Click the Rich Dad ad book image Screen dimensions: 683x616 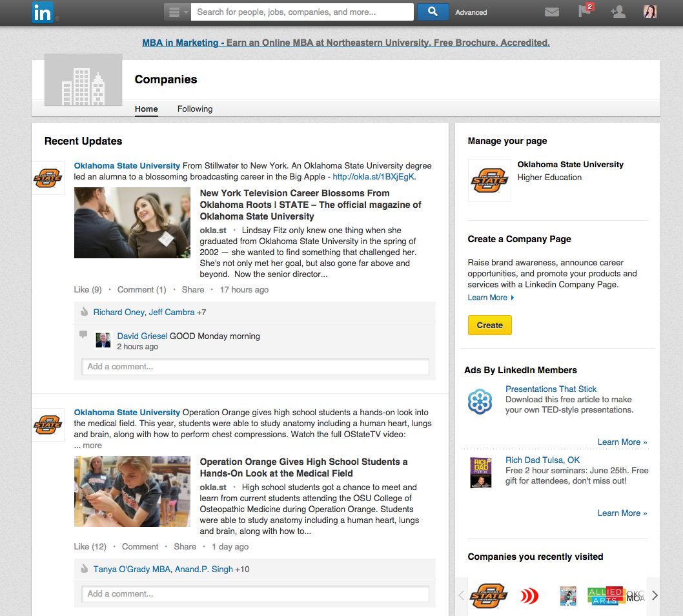(x=481, y=472)
